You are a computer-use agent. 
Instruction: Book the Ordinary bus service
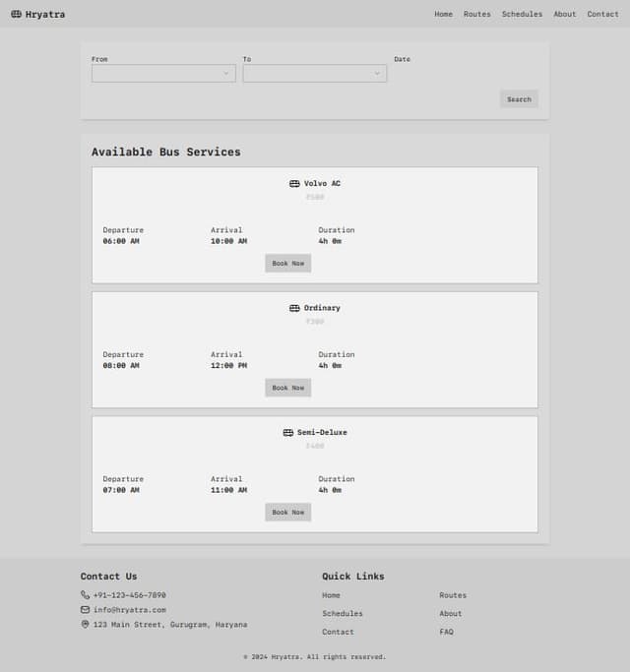tap(287, 388)
